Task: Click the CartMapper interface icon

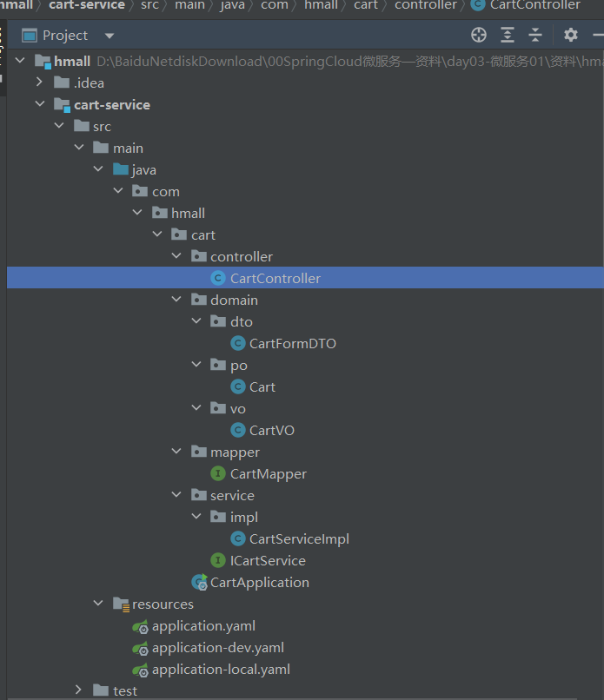Action: [218, 473]
